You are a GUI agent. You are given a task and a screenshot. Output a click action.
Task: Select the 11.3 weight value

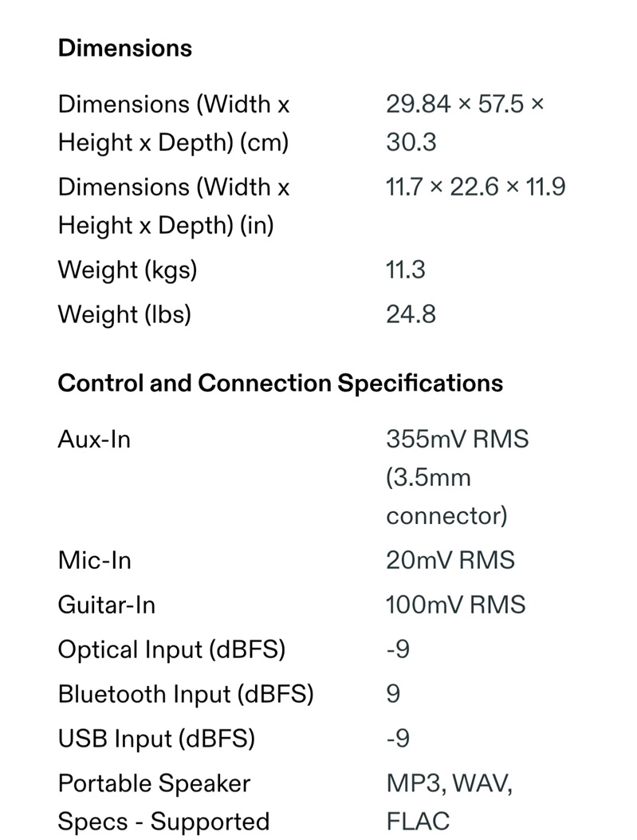click(405, 270)
